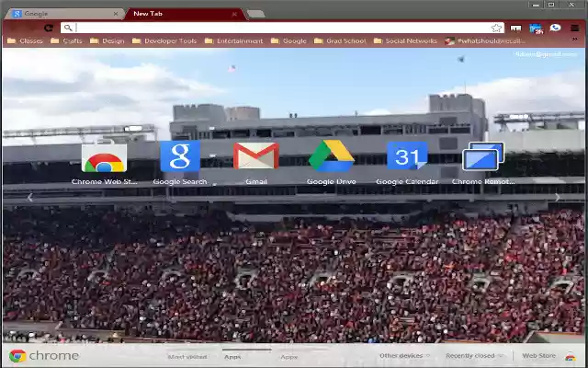Click the chrome logo in the bottom bar
Viewport: 588px width, 368px height.
point(44,356)
